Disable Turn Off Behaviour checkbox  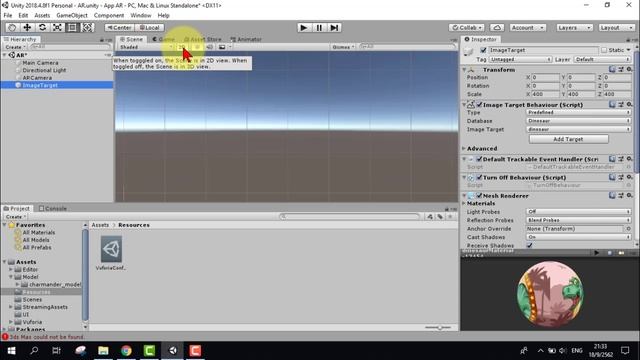coord(479,178)
